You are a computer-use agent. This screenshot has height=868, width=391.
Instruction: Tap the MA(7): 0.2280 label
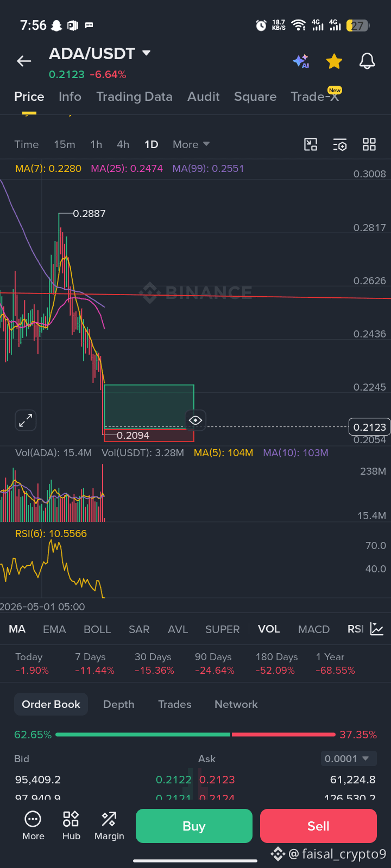pos(48,169)
